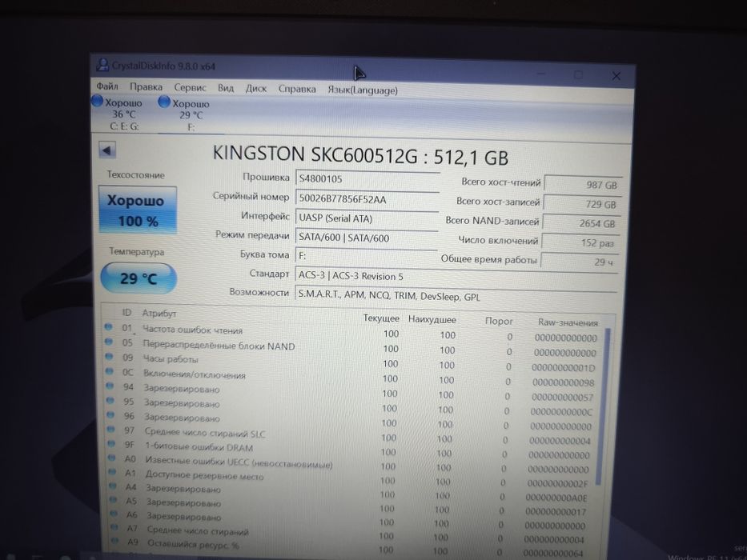The height and width of the screenshot is (560, 747).
Task: Click the CrystalDiskInfo title bar icon
Action: tap(102, 65)
